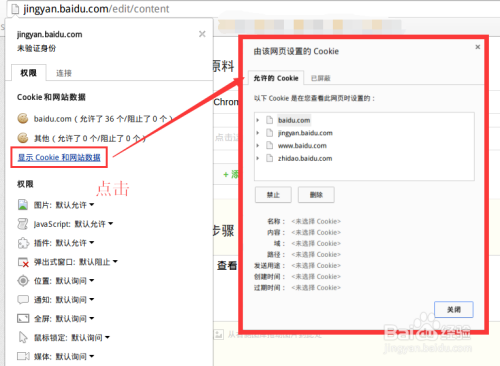Click 其他 允许了 0 个 text
This screenshot has width=500, height=366.
[90, 138]
